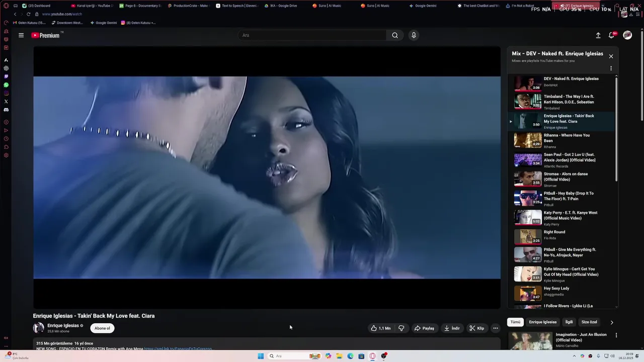This screenshot has height=362, width=644.
Task: Open Downtown West bookmark
Action: [x=67, y=23]
